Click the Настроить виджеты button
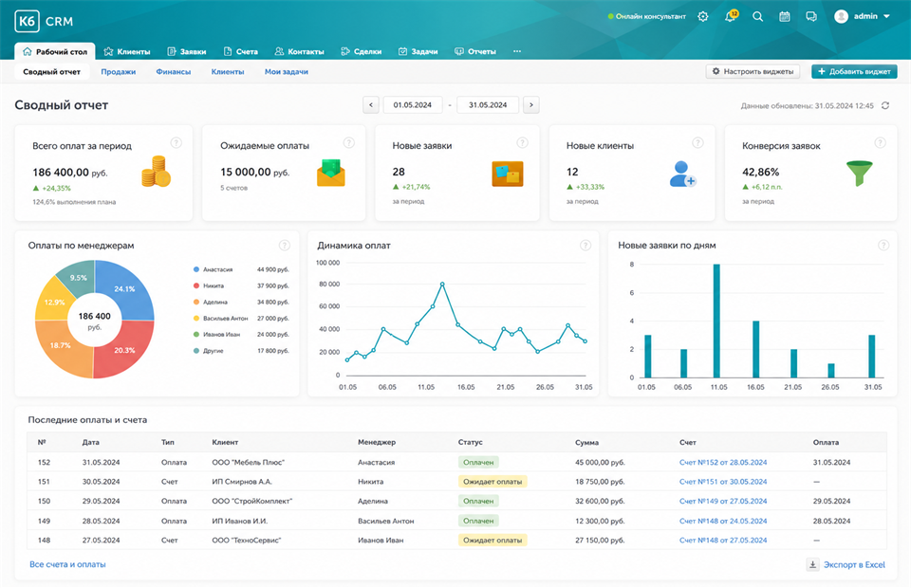This screenshot has height=588, width=911. tap(753, 71)
